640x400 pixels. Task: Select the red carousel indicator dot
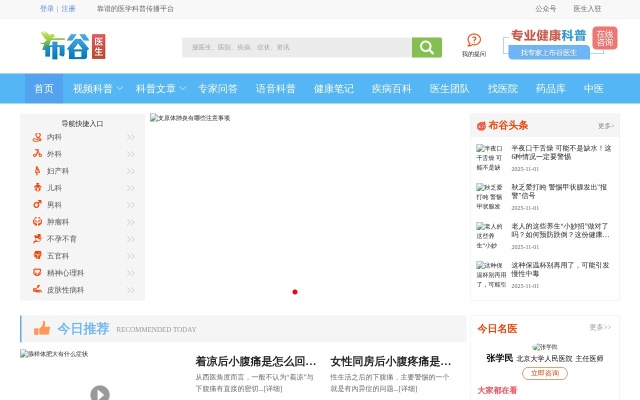click(295, 292)
